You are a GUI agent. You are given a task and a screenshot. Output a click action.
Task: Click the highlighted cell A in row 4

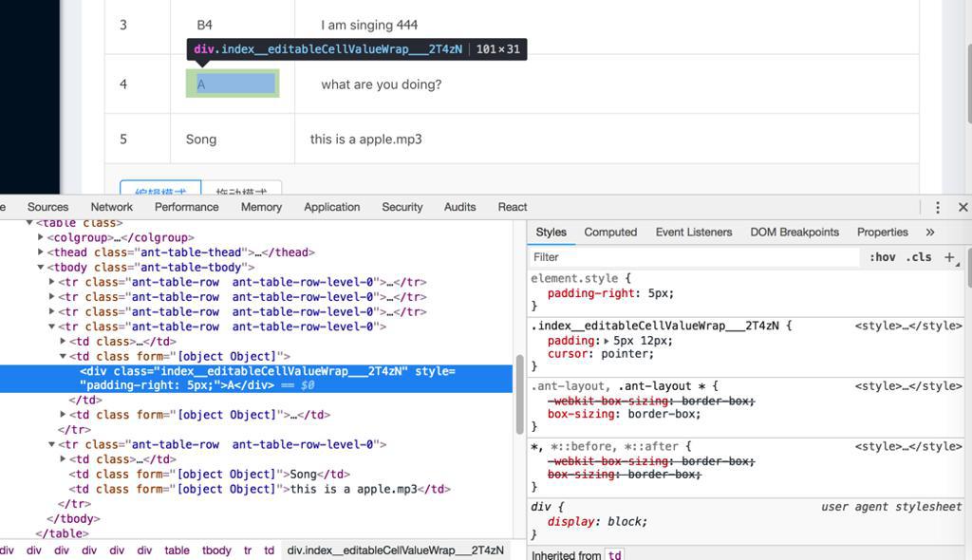tap(233, 84)
